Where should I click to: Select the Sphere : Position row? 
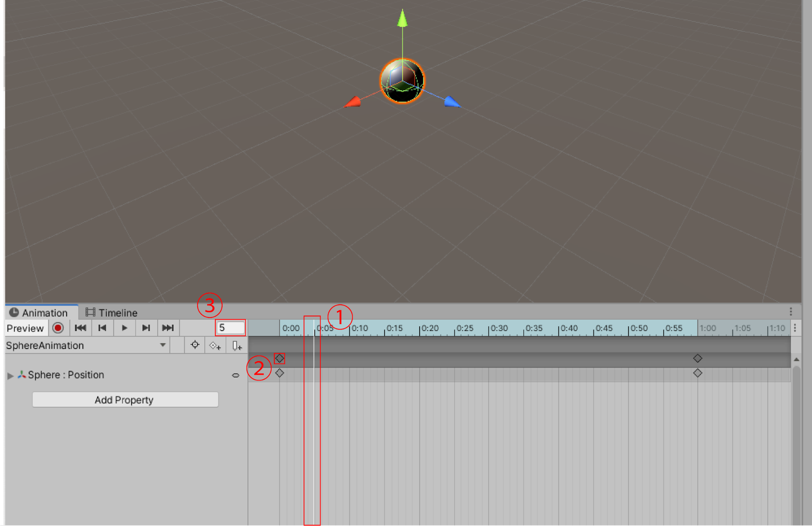(x=126, y=375)
